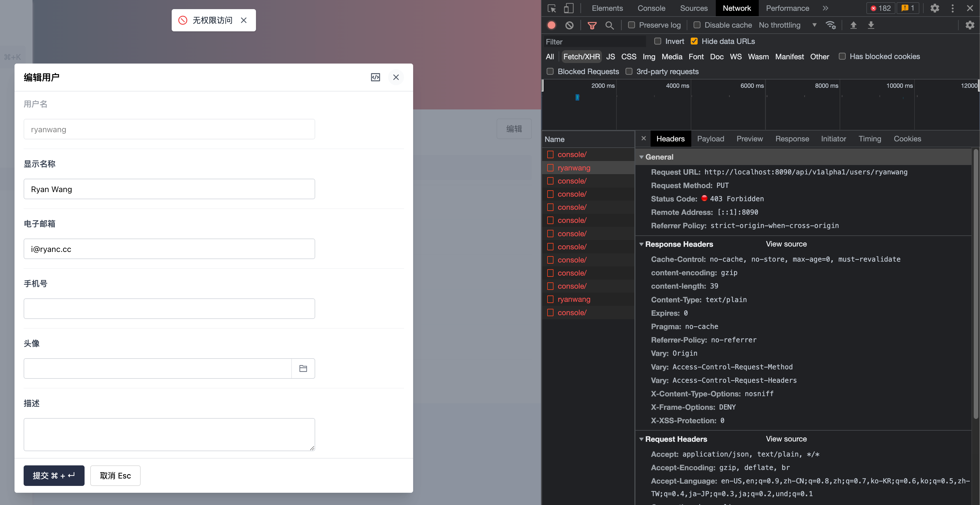The width and height of the screenshot is (980, 505).
Task: Uncheck Hide data URLs
Action: tap(694, 41)
